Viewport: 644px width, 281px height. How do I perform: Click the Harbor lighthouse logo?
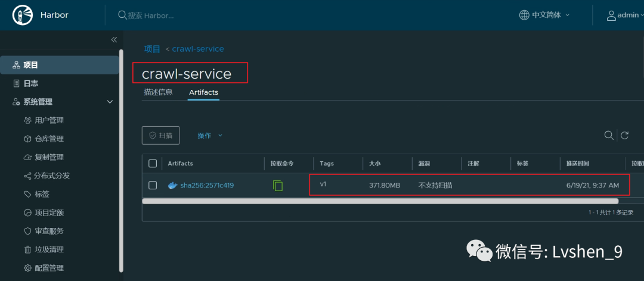(x=23, y=15)
